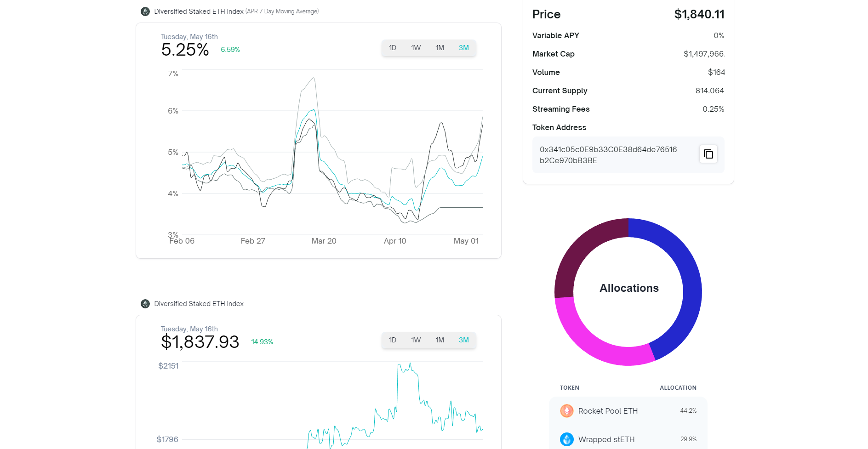Screen dimensions: 868x449
Task: Click the Token Address label
Action: (560, 127)
